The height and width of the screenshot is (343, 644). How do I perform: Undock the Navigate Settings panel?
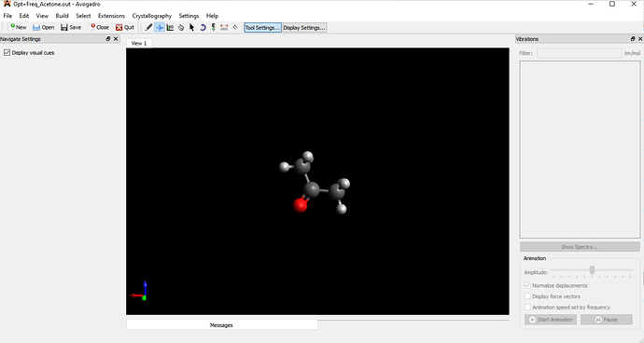[108, 39]
